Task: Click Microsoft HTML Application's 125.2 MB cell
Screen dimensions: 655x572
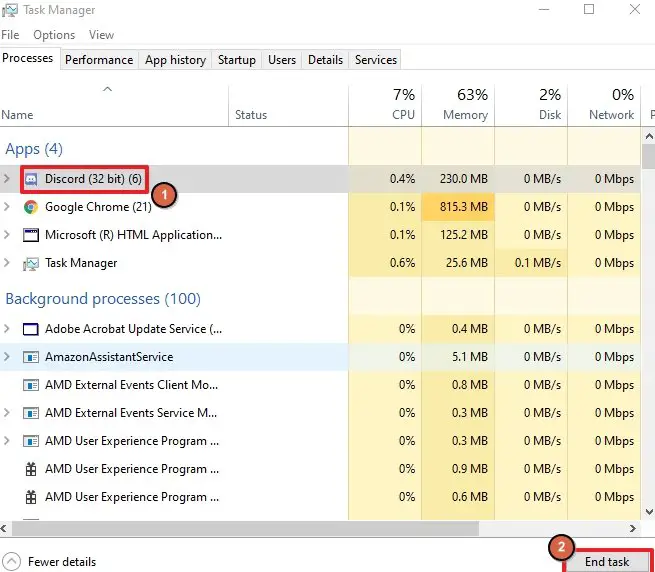Action: click(458, 235)
